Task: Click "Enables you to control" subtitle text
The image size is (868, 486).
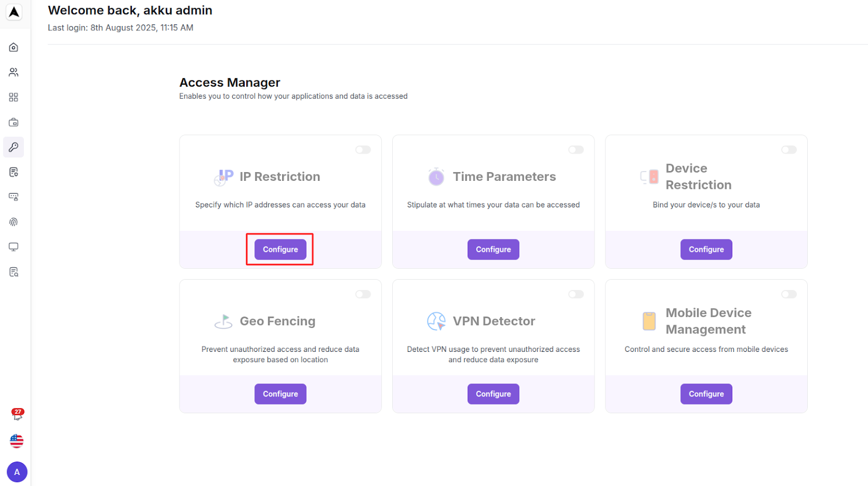Action: tap(293, 96)
